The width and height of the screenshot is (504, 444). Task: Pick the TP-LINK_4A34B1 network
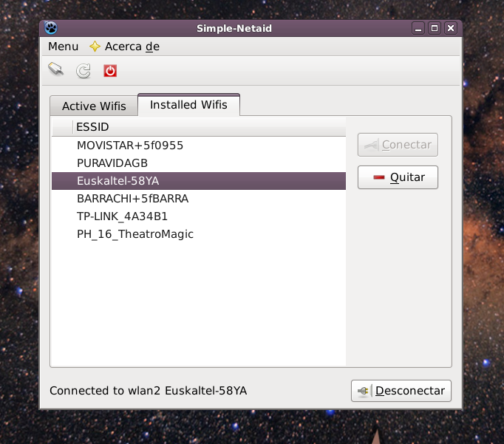tap(122, 216)
